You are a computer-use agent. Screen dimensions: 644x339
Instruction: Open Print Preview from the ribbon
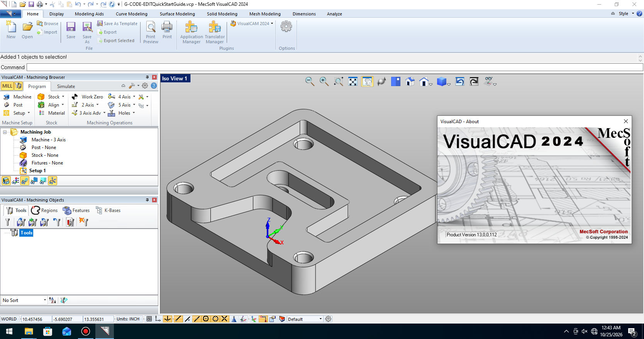(x=151, y=32)
